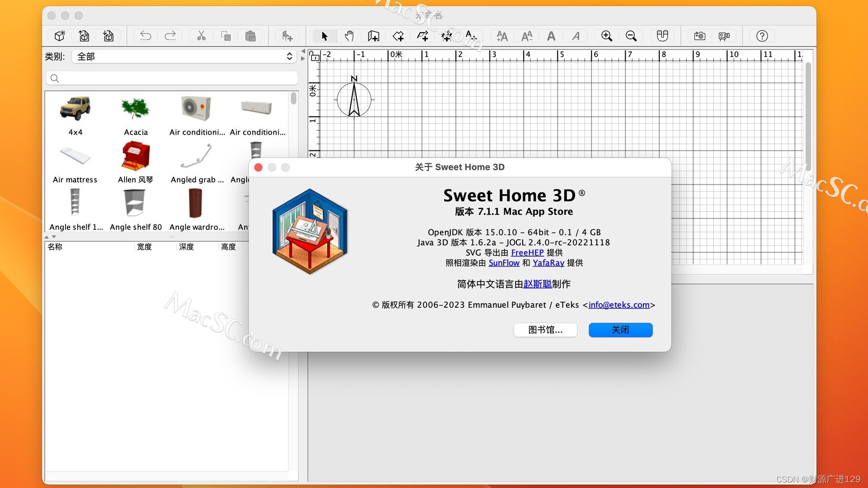Click the Save home icon

tap(108, 36)
